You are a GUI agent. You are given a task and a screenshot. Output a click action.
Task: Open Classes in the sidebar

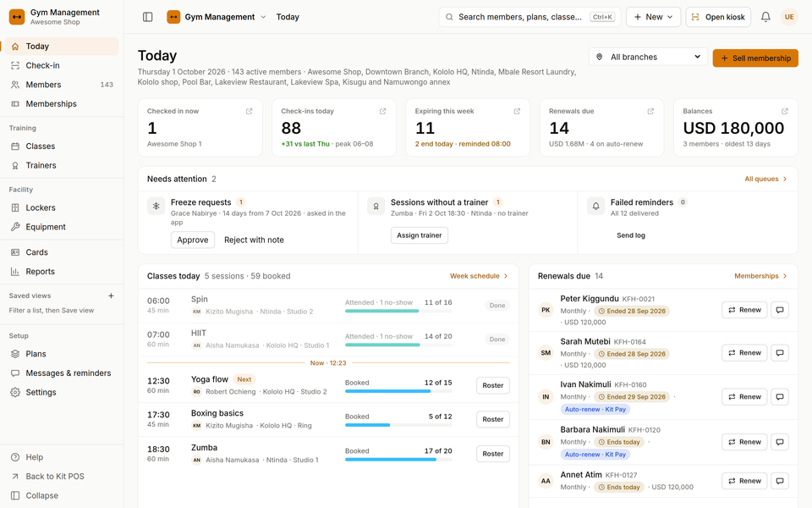[62, 146]
